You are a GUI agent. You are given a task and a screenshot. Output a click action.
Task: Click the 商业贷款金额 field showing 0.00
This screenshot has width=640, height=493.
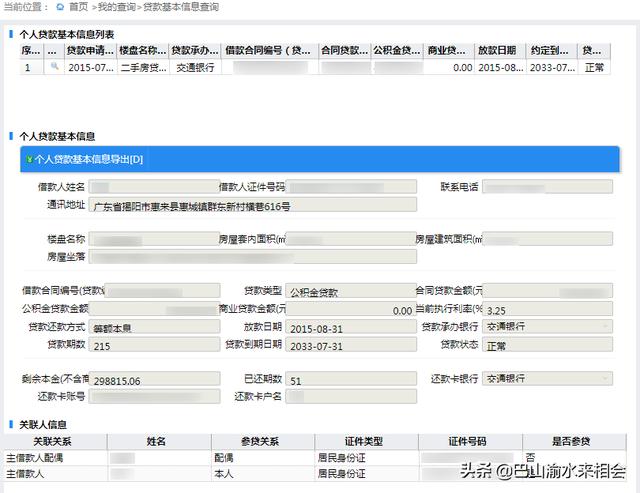351,309
